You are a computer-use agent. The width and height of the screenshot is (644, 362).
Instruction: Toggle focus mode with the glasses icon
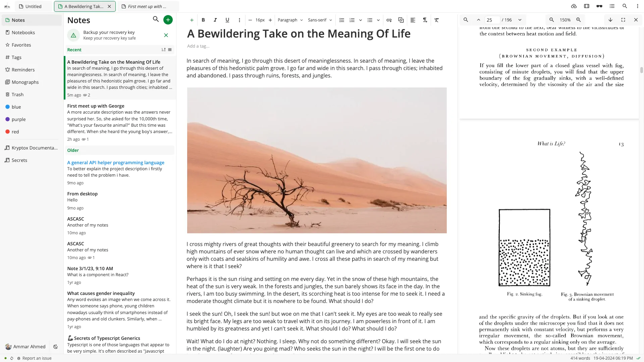(x=599, y=6)
